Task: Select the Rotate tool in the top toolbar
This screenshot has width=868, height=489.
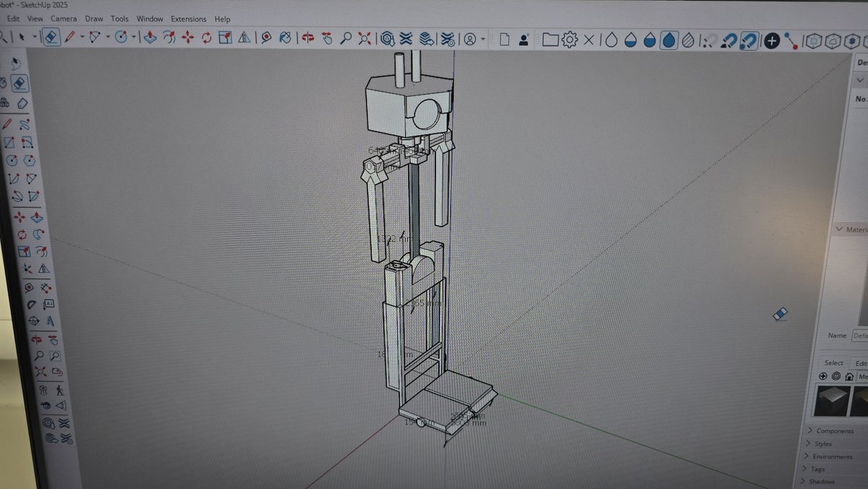Action: click(206, 37)
